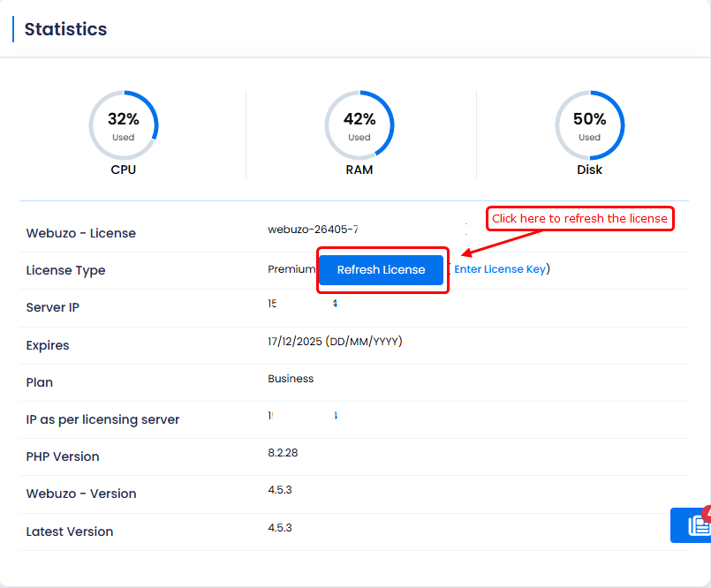711x588 pixels.
Task: Select the PHP version value 8.2.28
Action: pyautogui.click(x=283, y=453)
